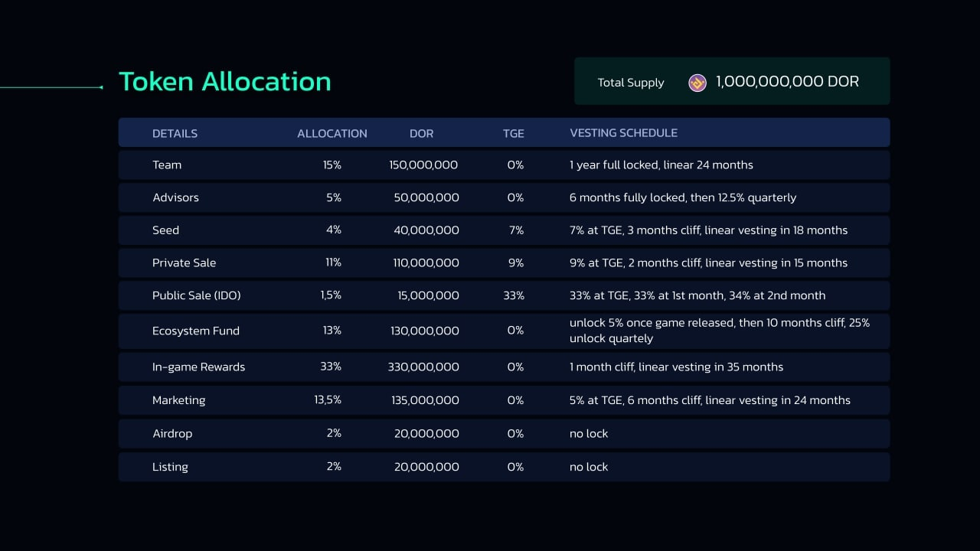980x551 pixels.
Task: Select the Team row label
Action: [x=167, y=165]
